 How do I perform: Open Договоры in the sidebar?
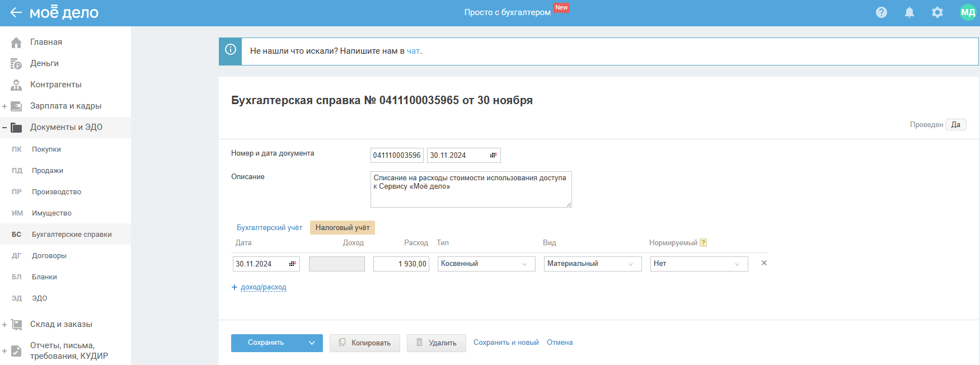49,256
